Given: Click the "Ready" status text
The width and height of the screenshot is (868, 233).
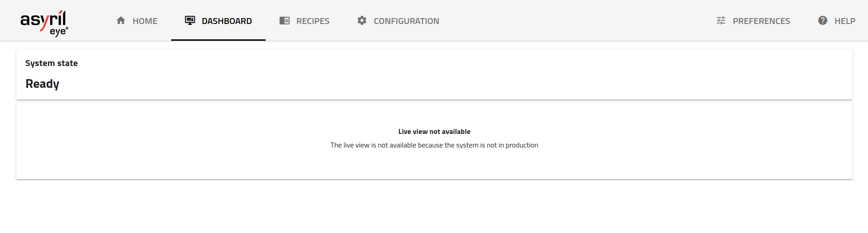Looking at the screenshot, I should 43,84.
